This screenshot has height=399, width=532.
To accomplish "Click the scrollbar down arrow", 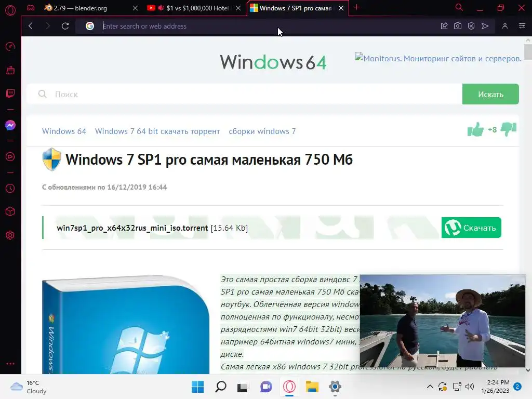I will 528,370.
